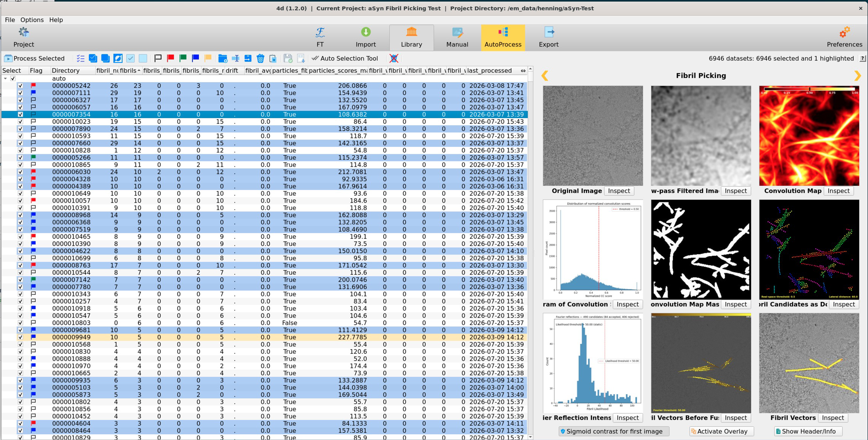Set the white flag from toolbar
Image resolution: width=868 pixels, height=440 pixels.
[158, 58]
